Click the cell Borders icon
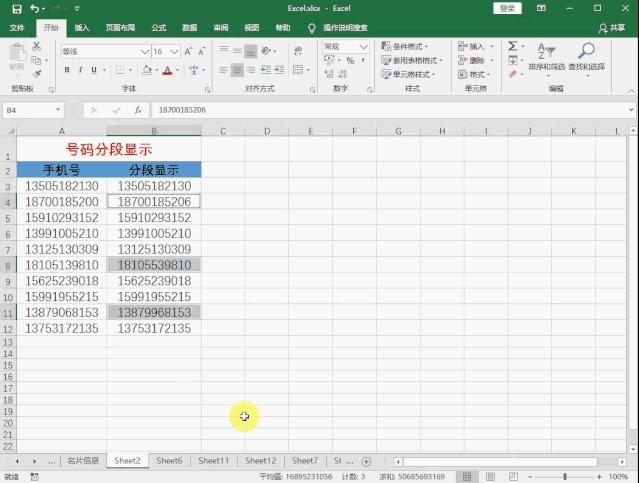This screenshot has height=483, width=639. point(120,70)
